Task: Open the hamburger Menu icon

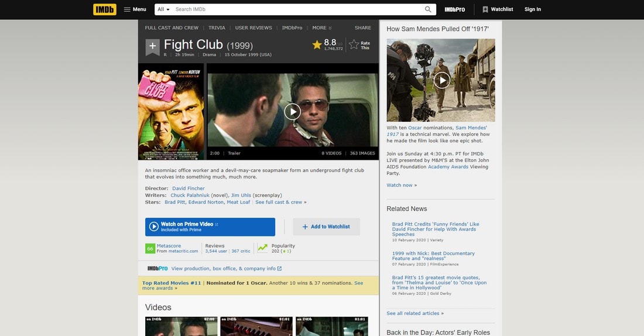Action: point(127,9)
